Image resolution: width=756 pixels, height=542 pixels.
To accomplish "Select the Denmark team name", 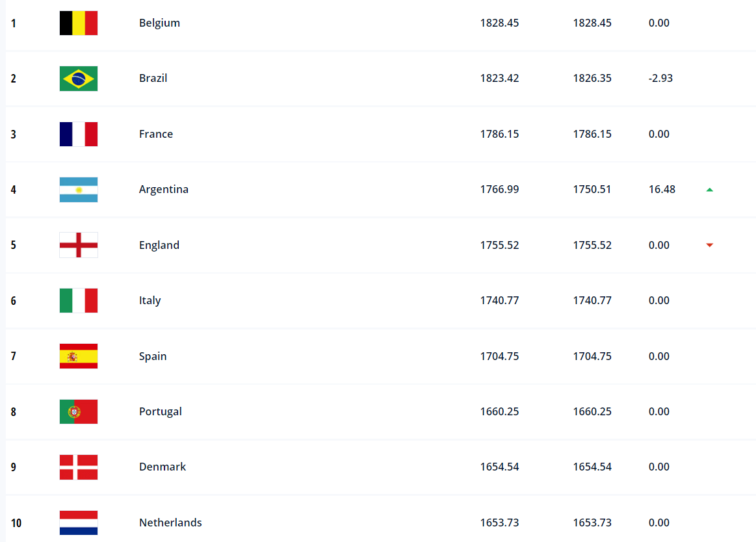I will 163,467.
